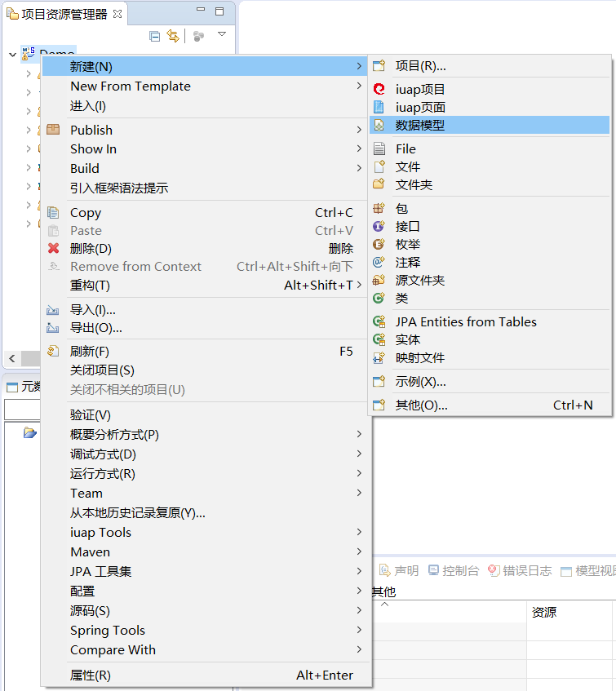This screenshot has height=691, width=616.
Task: Click the 类 (class) icon item
Action: point(401,299)
